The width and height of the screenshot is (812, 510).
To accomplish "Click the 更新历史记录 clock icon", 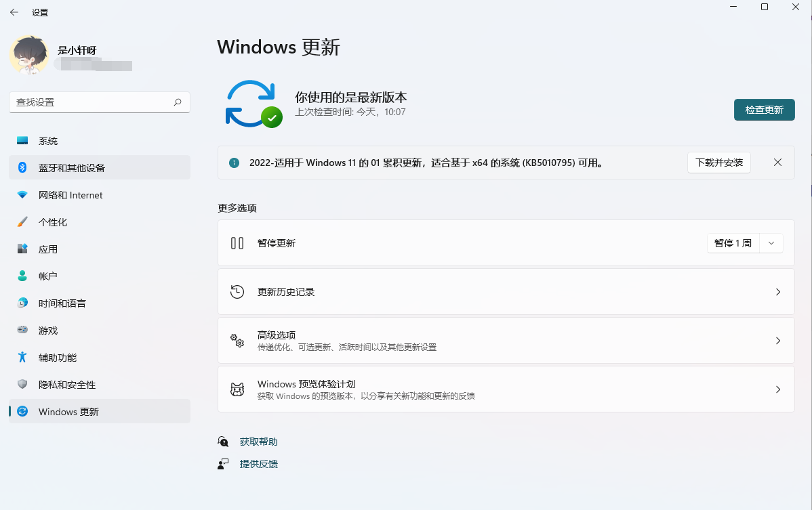I will (x=237, y=291).
